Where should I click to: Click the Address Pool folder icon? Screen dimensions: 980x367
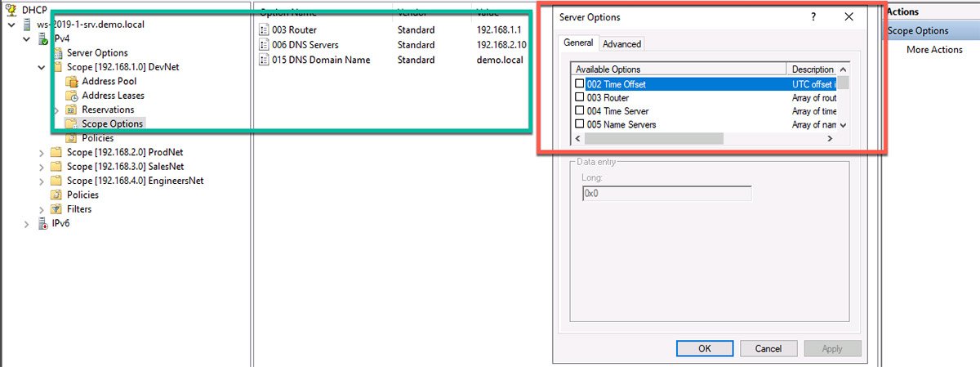[x=72, y=82]
